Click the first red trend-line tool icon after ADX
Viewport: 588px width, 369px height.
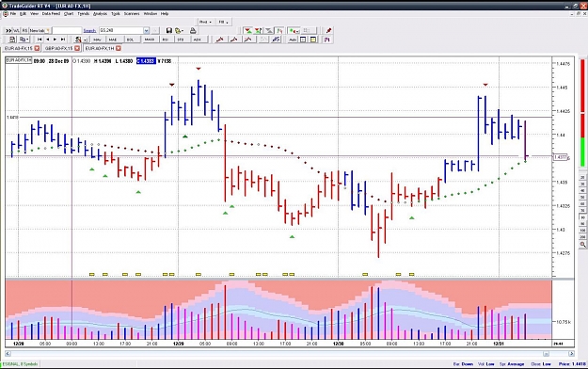click(220, 40)
